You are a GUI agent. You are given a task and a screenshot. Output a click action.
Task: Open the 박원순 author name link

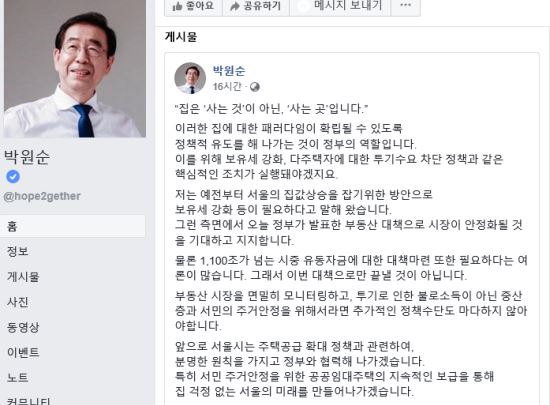[x=229, y=70]
